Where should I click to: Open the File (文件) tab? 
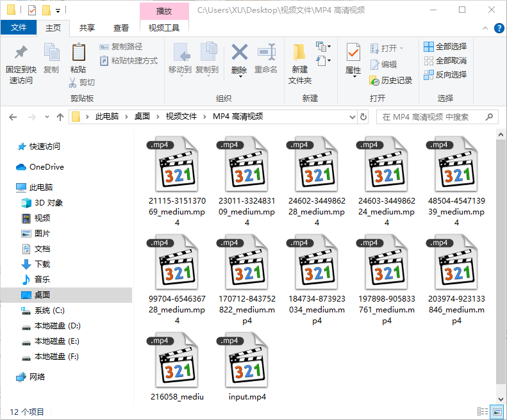pos(19,28)
